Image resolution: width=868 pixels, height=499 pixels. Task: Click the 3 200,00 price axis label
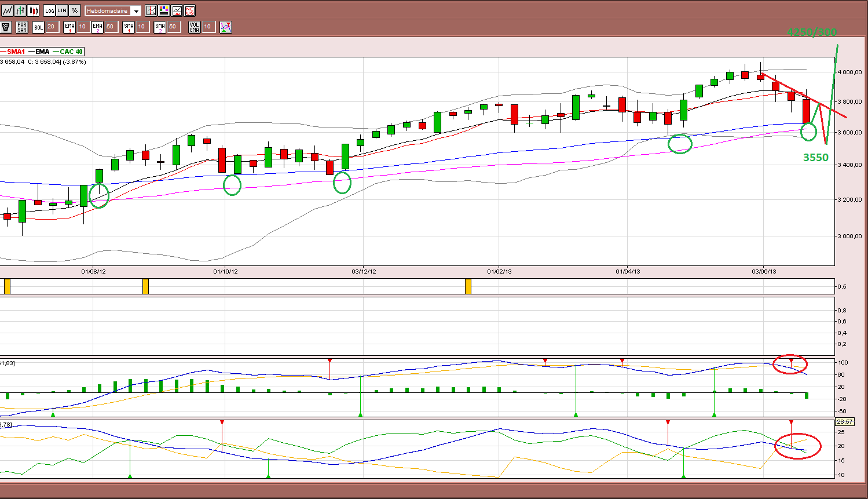[849, 200]
